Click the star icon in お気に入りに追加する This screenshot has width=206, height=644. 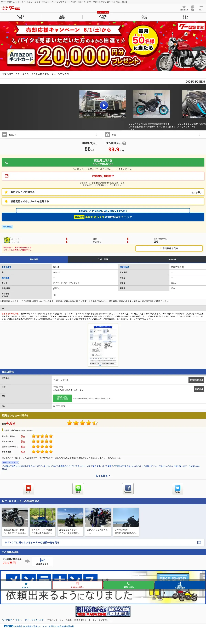(x=6, y=192)
